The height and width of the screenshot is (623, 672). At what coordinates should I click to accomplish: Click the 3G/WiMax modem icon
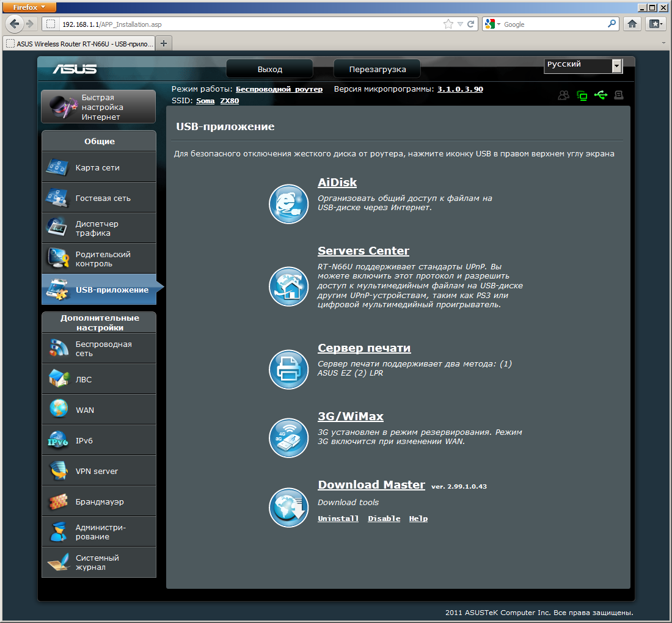click(288, 437)
